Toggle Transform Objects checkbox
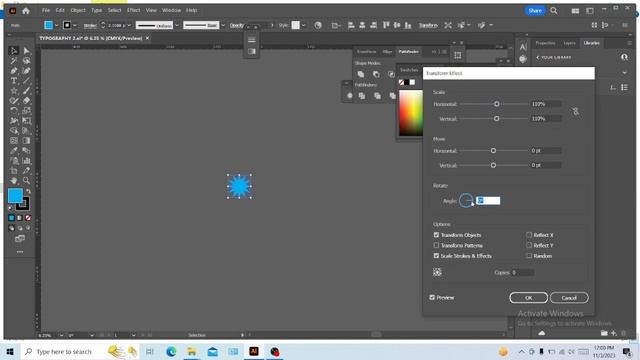640x360 pixels. pos(436,235)
